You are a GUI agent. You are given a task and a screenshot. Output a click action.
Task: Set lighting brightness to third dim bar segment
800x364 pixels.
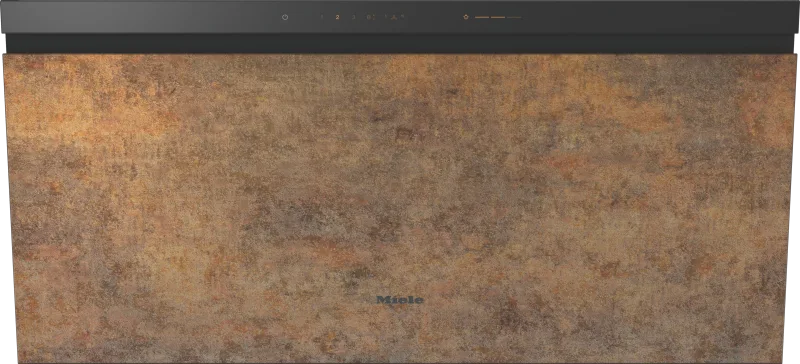(x=514, y=17)
